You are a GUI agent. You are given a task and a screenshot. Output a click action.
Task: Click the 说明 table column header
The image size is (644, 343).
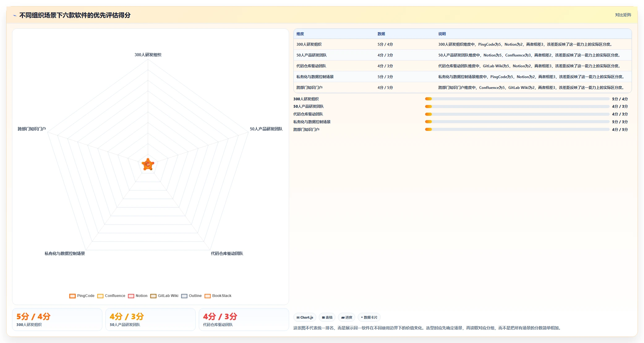[442, 34]
